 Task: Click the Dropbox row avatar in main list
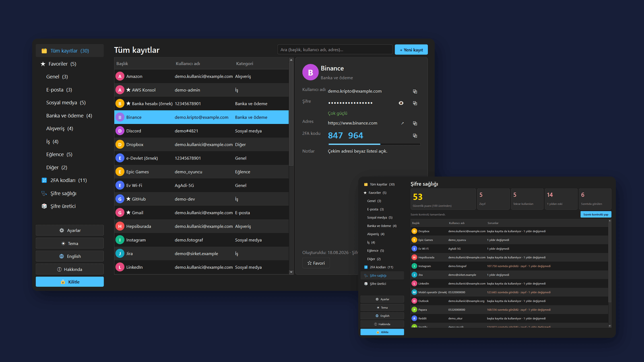click(x=120, y=144)
